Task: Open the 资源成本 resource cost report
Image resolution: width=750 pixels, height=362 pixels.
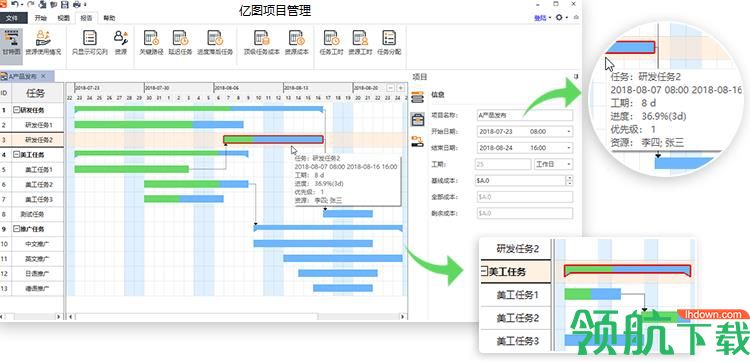Action: click(297, 43)
